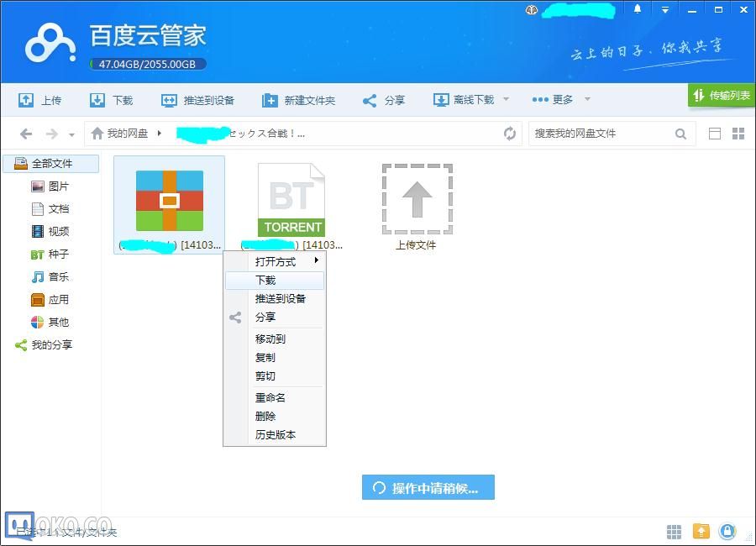Go forward with the forward arrow
Image resolution: width=756 pixels, height=546 pixels.
tap(51, 134)
